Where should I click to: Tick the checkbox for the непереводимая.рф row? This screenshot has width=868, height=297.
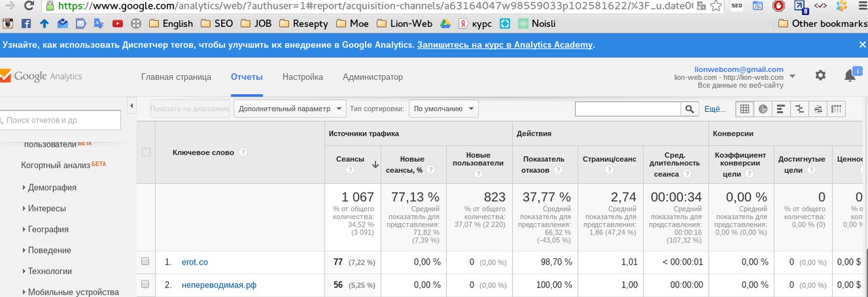[x=145, y=285]
